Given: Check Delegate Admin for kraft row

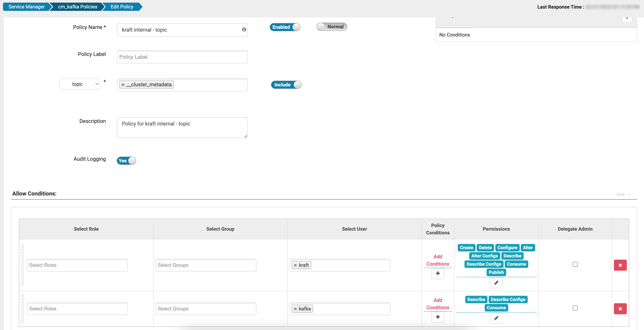Looking at the screenshot, I should click(x=575, y=265).
